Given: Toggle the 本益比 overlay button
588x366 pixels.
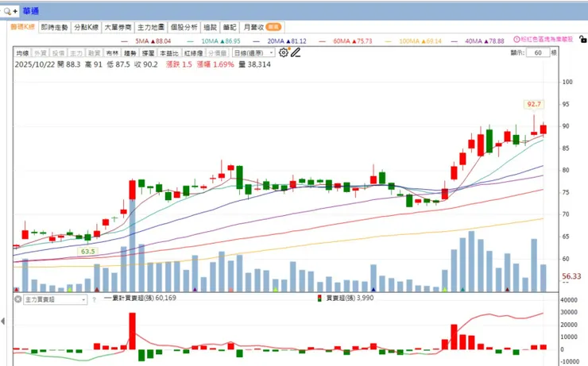Looking at the screenshot, I should point(169,53).
